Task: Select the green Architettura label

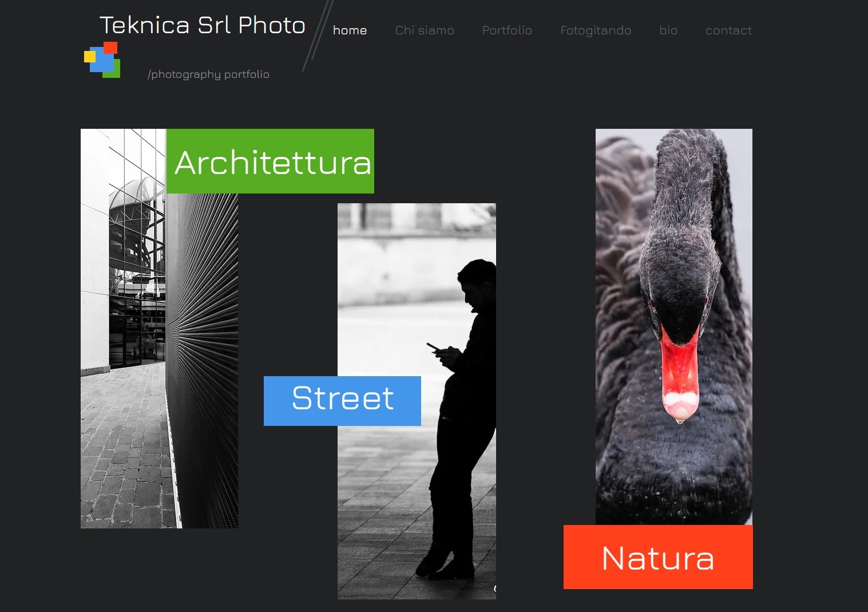Action: pos(270,161)
